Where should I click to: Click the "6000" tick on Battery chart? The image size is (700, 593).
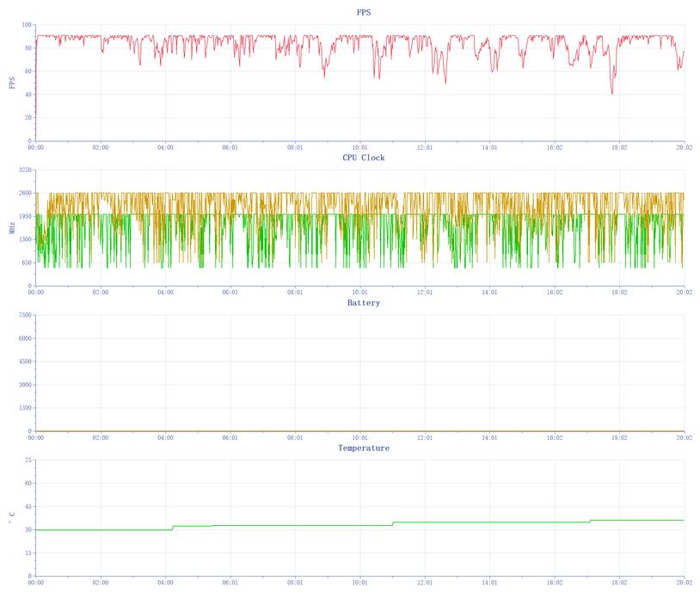tap(26, 338)
